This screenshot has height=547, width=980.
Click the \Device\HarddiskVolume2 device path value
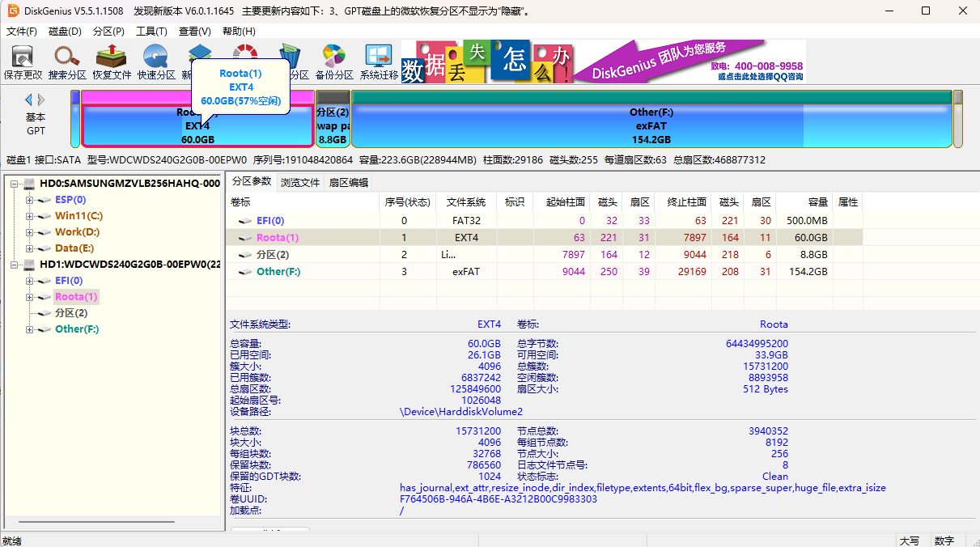(x=461, y=412)
